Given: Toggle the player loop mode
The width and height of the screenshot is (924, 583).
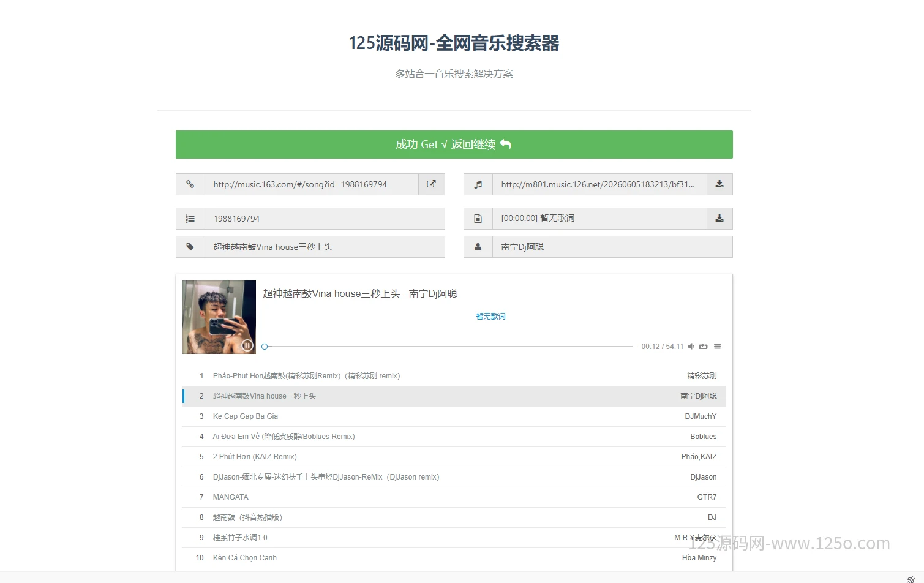Looking at the screenshot, I should click(704, 347).
